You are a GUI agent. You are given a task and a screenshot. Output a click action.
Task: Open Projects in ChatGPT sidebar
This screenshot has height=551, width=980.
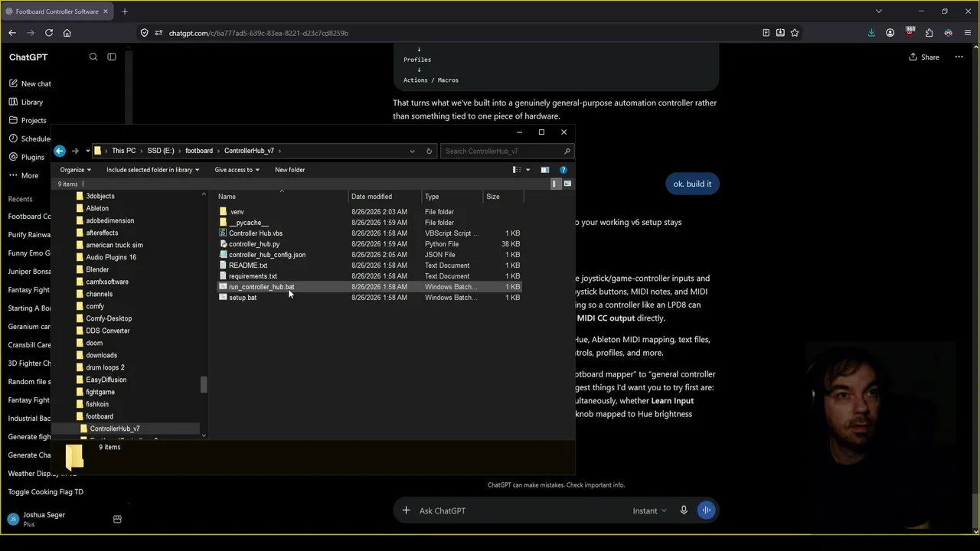point(28,120)
